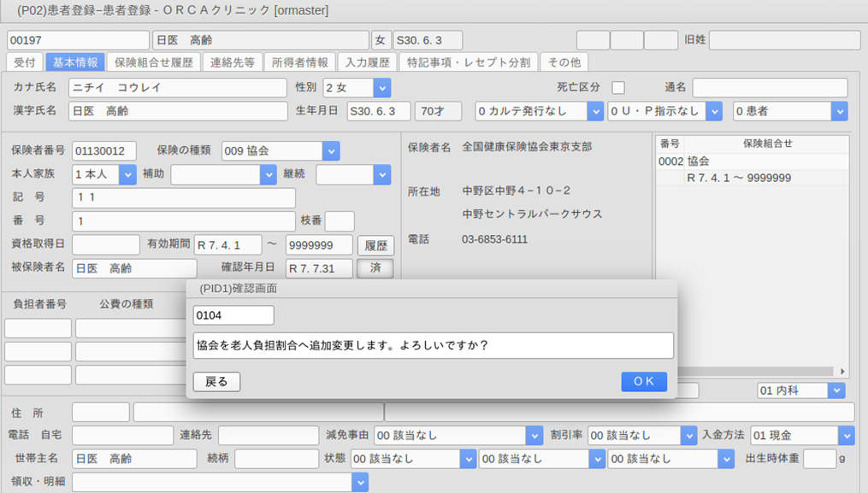Click the 0104 code field in dialog
The width and height of the screenshot is (868, 493).
tap(233, 315)
